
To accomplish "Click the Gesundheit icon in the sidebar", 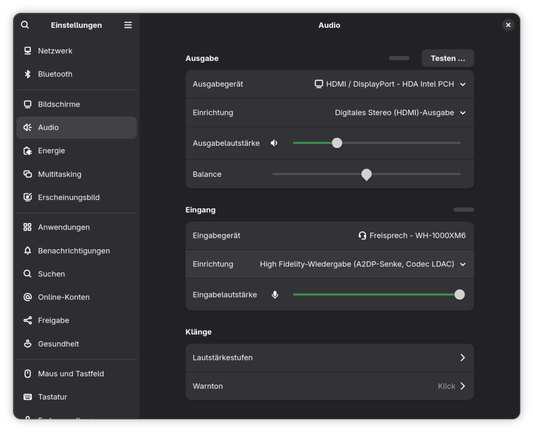I will click(x=28, y=344).
